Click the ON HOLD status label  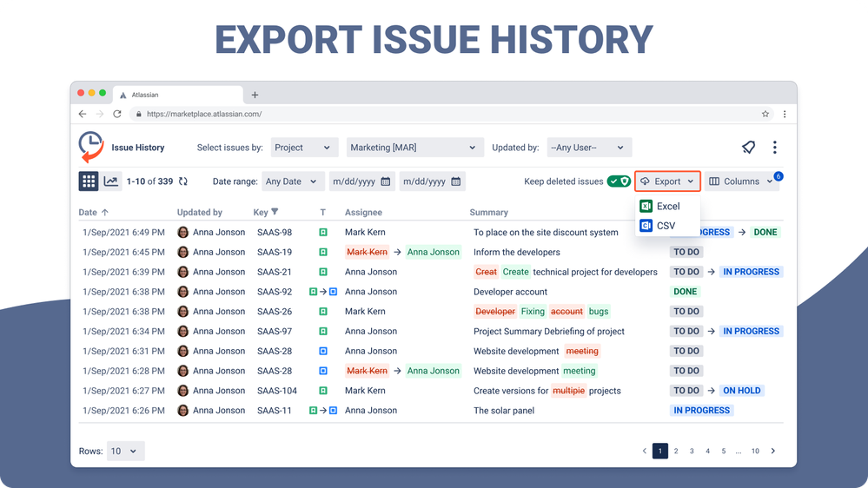click(742, 391)
